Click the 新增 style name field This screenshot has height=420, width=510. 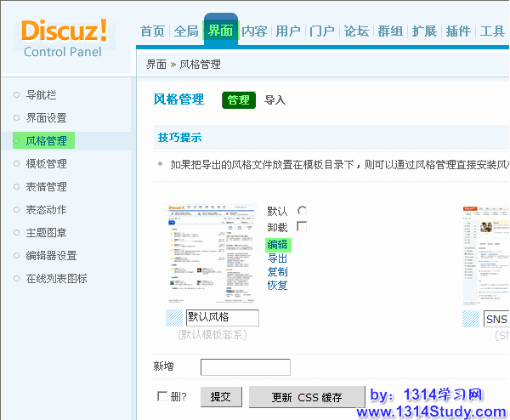(x=245, y=367)
